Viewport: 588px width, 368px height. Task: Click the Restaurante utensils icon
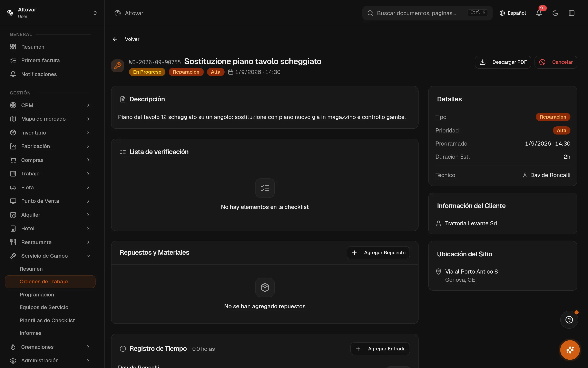click(x=13, y=242)
